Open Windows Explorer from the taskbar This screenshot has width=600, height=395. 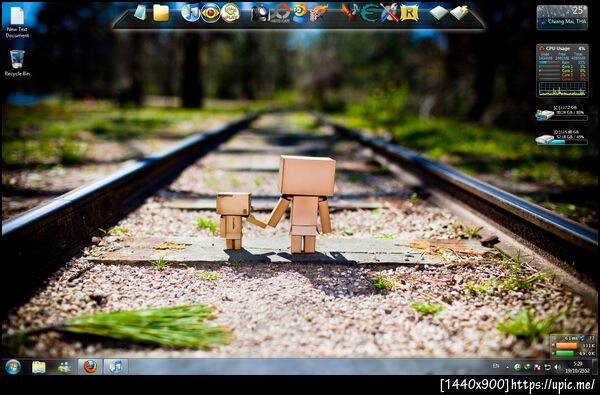click(x=39, y=367)
